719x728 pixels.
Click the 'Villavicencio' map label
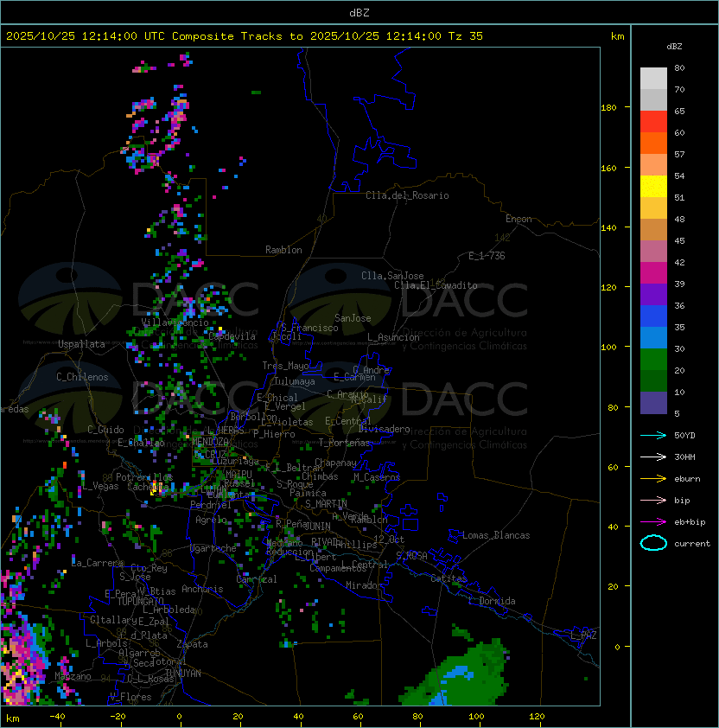[175, 322]
